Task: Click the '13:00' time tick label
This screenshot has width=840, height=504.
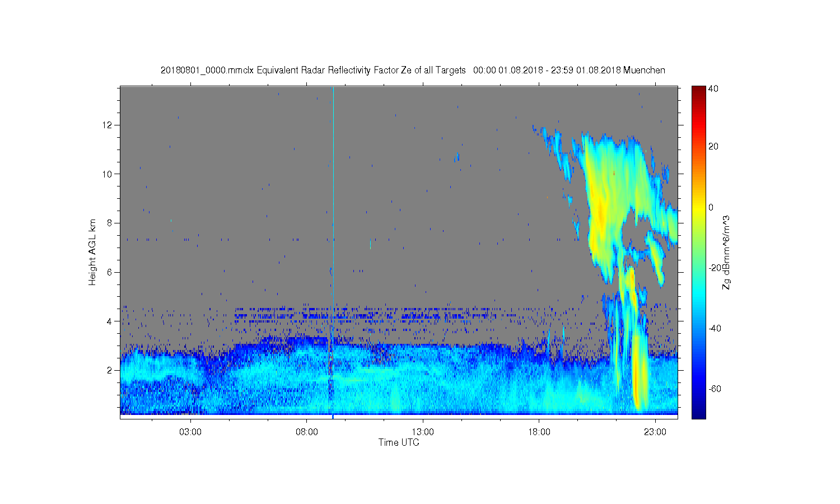Action: [423, 432]
